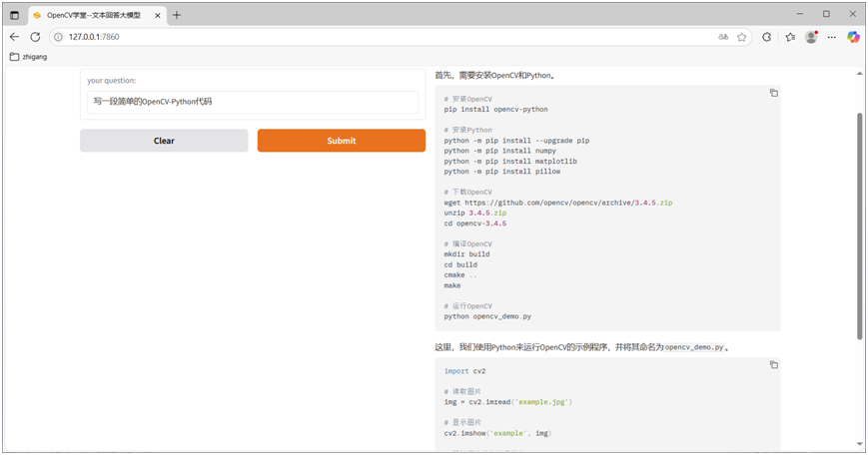Click scrollbar down arrow
The height and width of the screenshot is (455, 868).
pos(859,444)
